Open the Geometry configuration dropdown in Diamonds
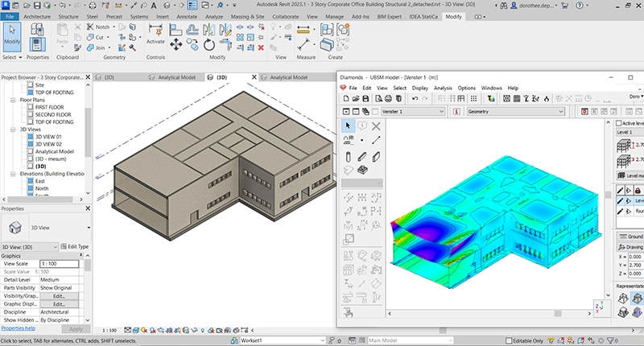This screenshot has height=346, width=644. (x=515, y=112)
